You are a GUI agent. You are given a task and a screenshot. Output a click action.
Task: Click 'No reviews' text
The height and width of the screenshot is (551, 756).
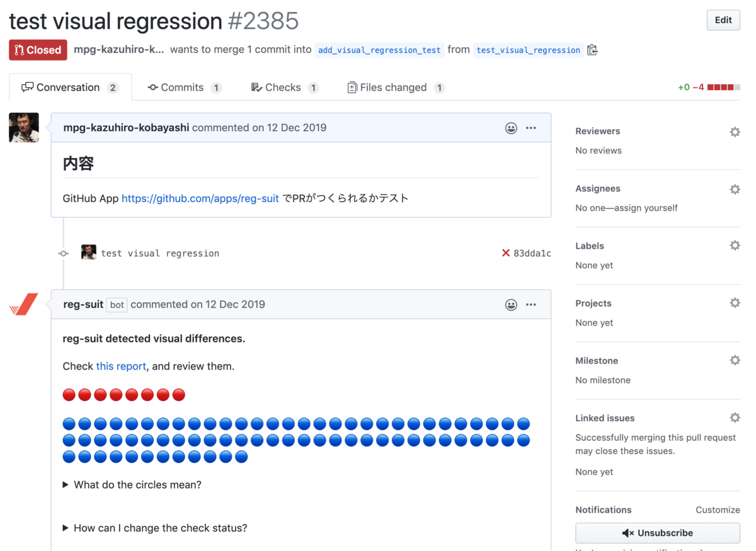point(598,150)
